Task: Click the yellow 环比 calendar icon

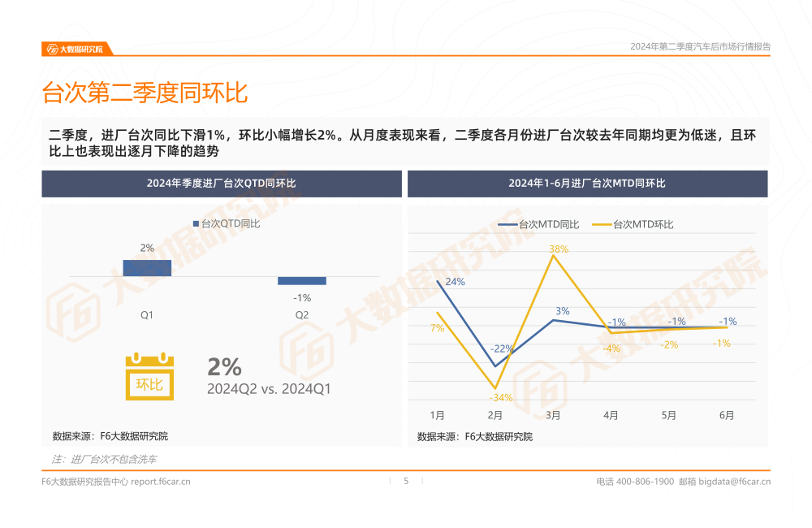Action: tap(149, 377)
